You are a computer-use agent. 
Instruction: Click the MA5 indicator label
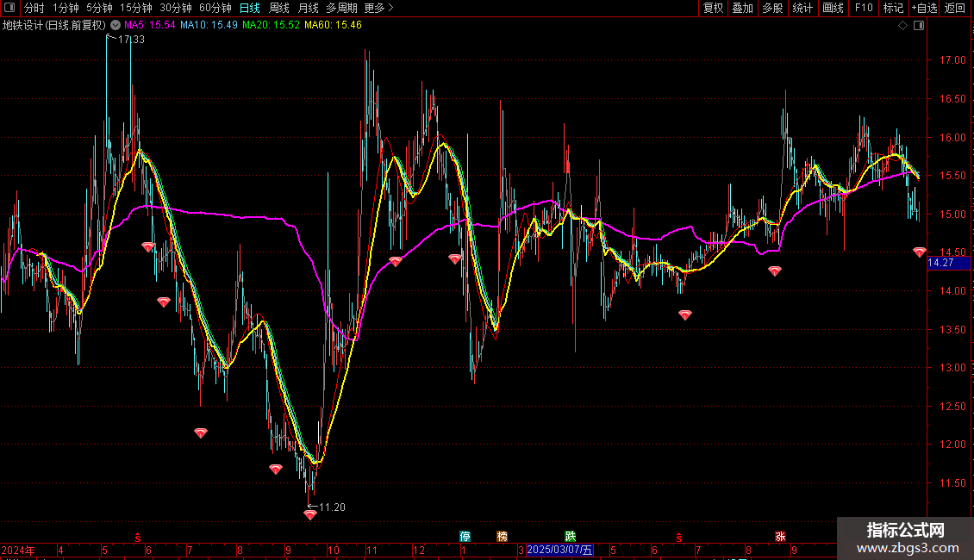pos(149,25)
